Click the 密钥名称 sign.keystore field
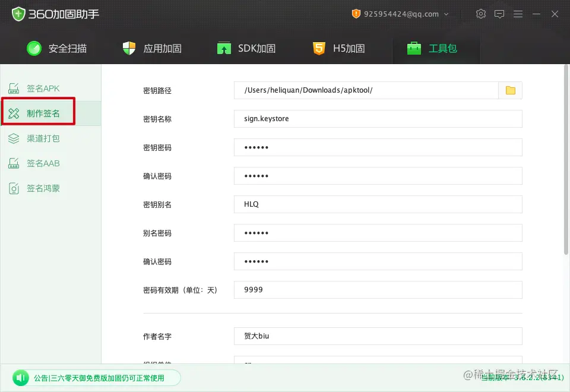Viewport: 570px width, 392px height. pos(378,119)
